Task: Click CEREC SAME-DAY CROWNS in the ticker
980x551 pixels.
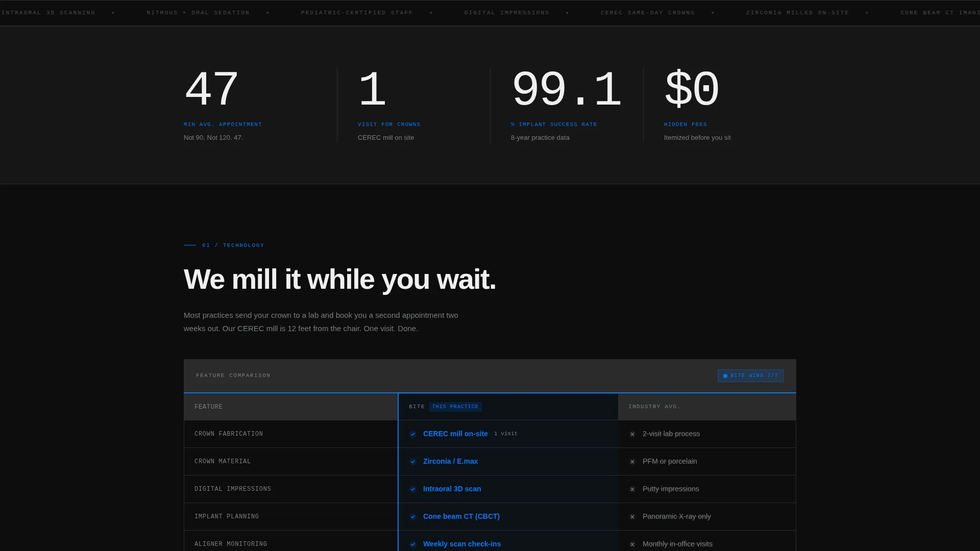Action: coord(648,13)
